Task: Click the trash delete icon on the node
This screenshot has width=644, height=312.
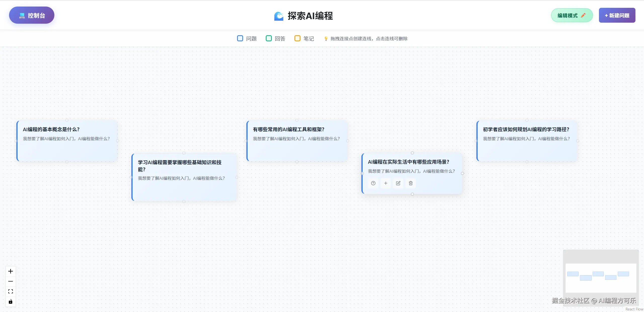Action: point(411,183)
